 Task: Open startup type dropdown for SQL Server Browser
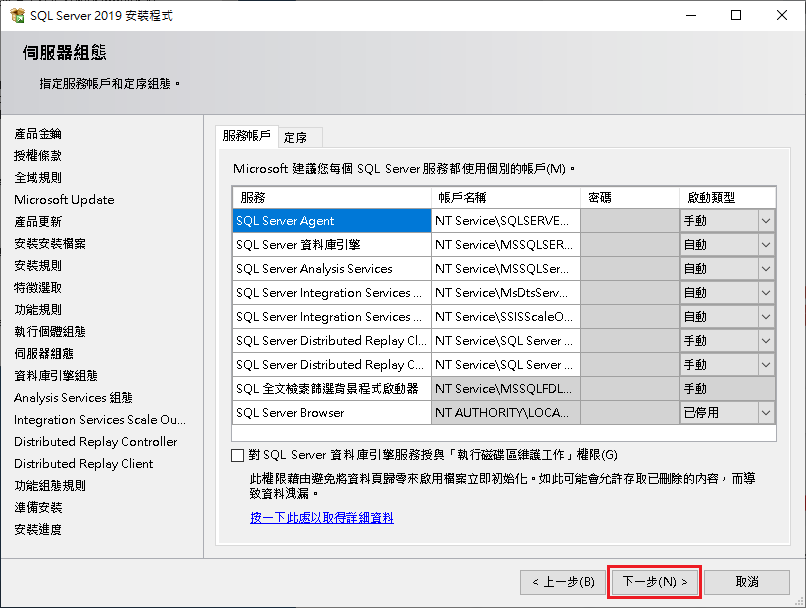click(x=766, y=413)
